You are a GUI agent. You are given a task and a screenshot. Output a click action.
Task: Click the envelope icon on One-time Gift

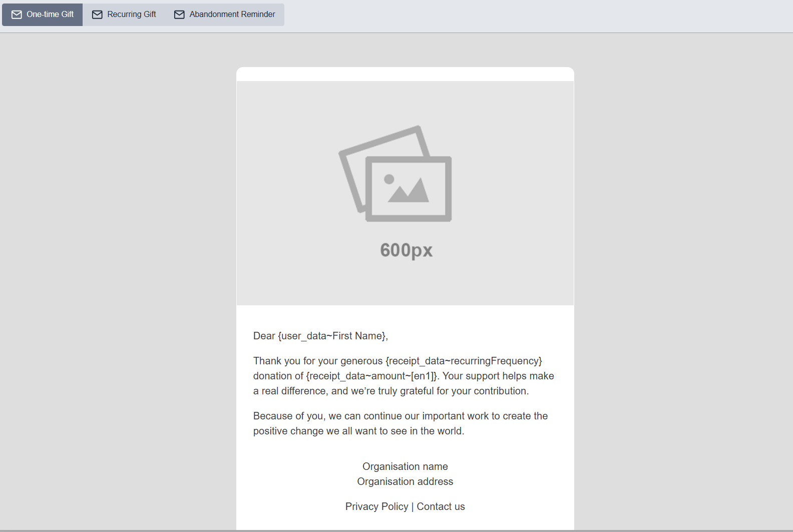pos(17,15)
